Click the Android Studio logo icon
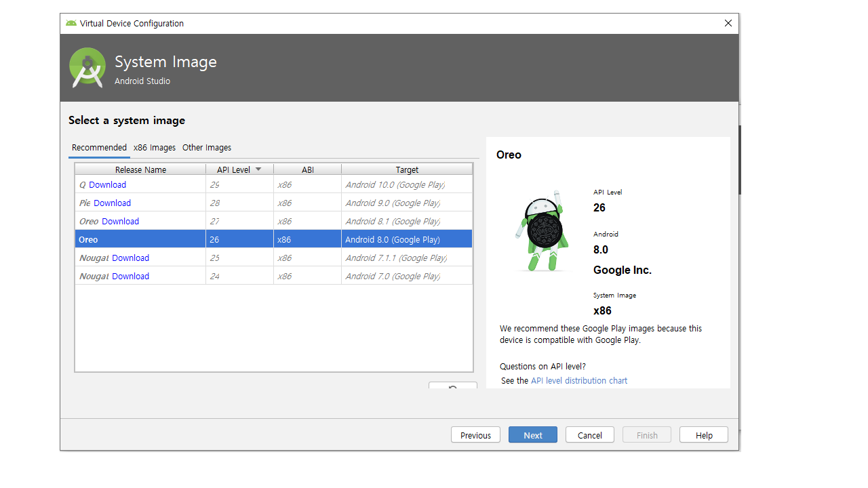Screen dimensions: 868x488 [x=87, y=68]
